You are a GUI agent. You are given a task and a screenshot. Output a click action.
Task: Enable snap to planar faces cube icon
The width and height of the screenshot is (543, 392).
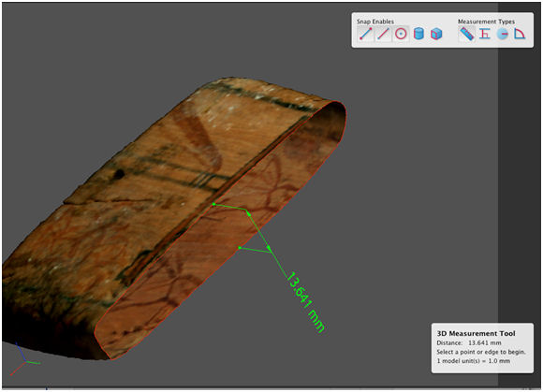pos(436,34)
